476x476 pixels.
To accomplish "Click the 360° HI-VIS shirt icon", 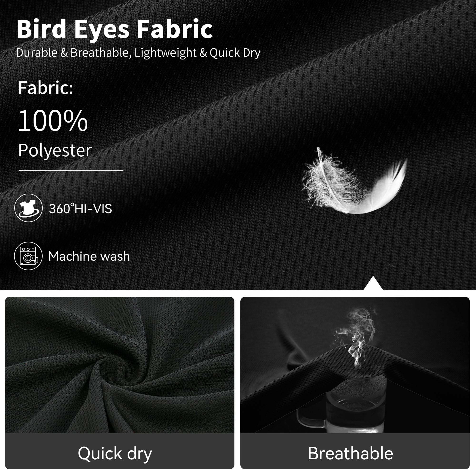I will pyautogui.click(x=28, y=208).
